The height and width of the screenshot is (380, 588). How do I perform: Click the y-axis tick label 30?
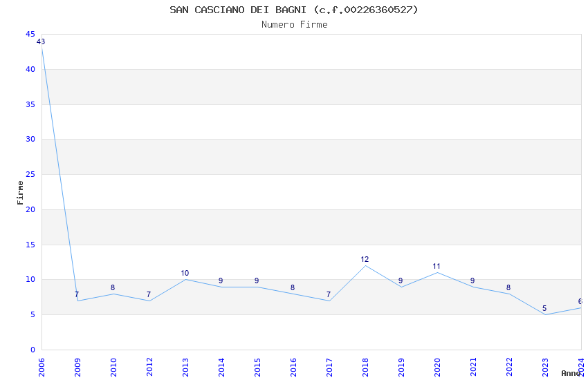tap(30, 140)
